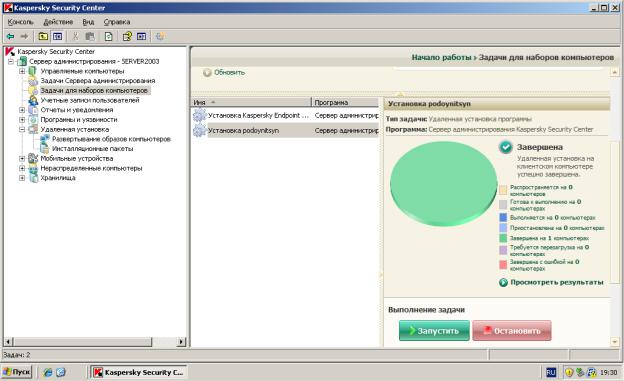Screen dimensions: 624x381
Task: Click the Приостановлена на 0 компьютерах legend text
Action: tap(557, 228)
